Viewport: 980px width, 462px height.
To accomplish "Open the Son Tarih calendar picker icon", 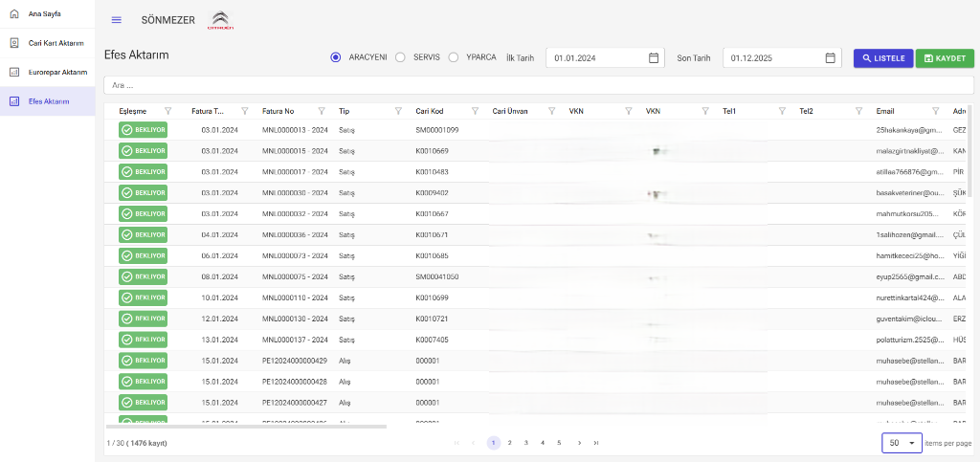I will click(830, 57).
